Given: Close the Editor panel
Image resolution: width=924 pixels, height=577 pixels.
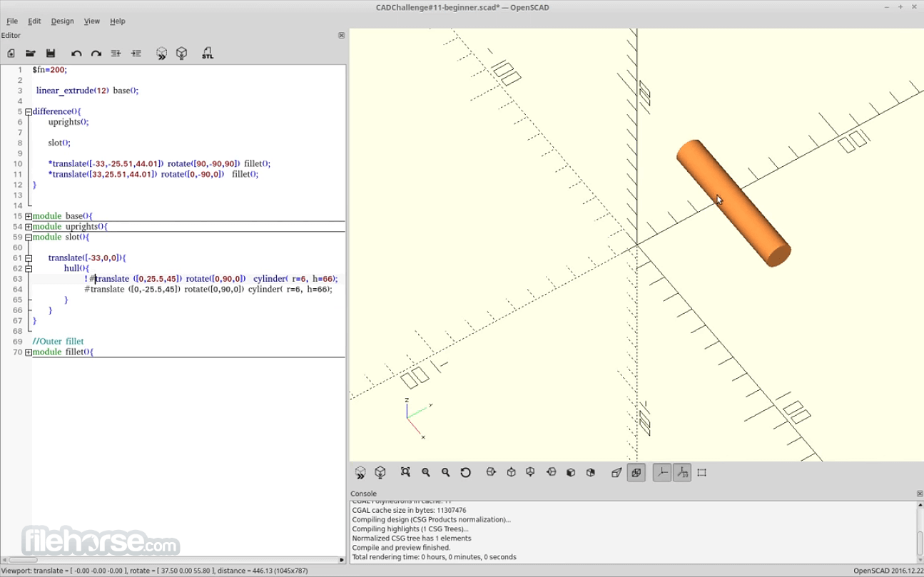Looking at the screenshot, I should tap(341, 35).
